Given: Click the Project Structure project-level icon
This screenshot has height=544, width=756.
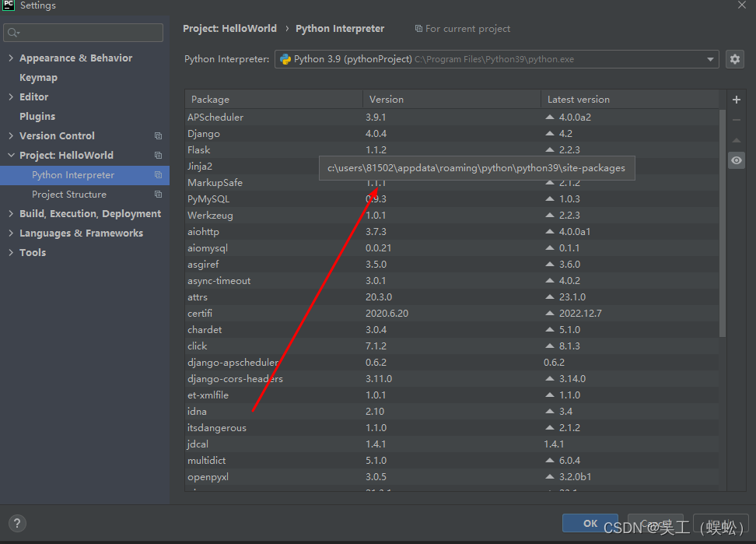Looking at the screenshot, I should pyautogui.click(x=158, y=195).
